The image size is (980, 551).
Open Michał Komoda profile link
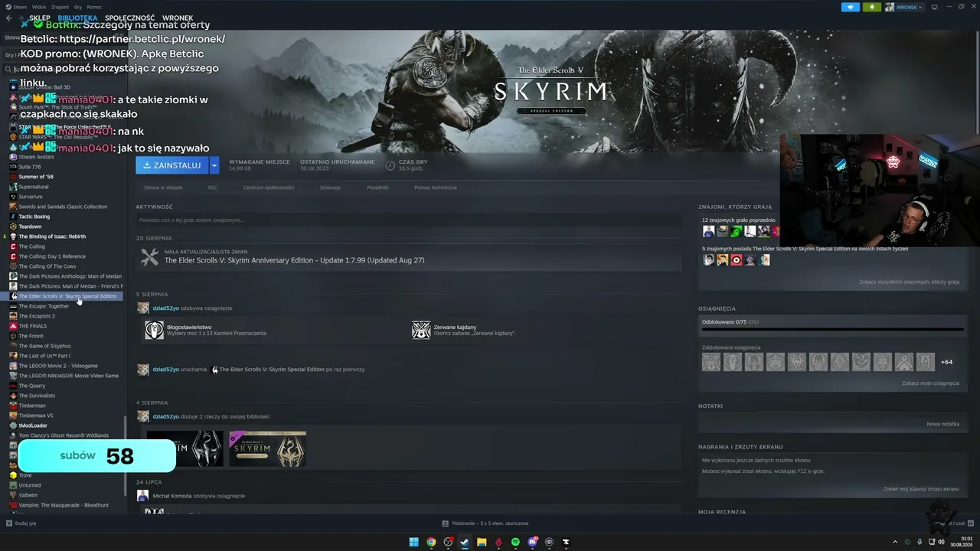tap(172, 496)
